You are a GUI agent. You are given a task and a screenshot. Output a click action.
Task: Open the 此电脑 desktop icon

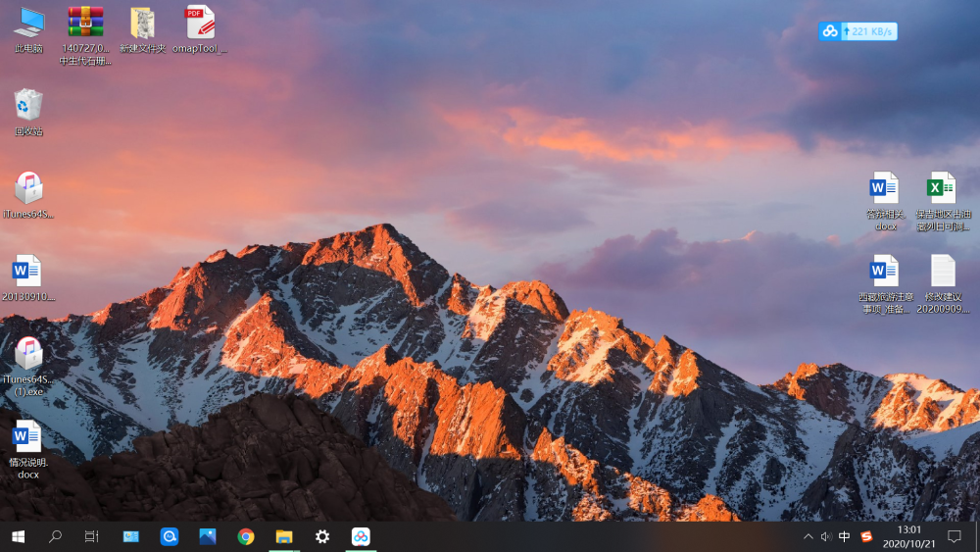pyautogui.click(x=28, y=30)
